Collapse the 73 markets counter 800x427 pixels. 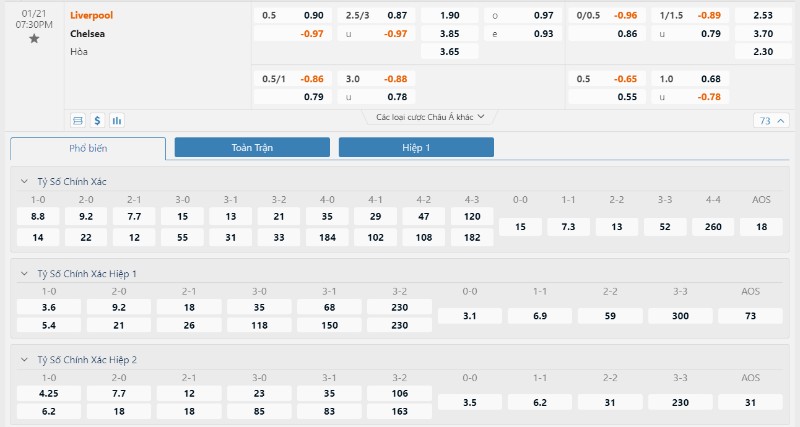click(x=771, y=120)
